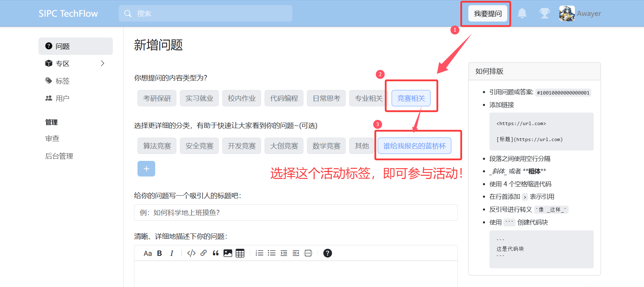Select the 数学竞赛 subcategory

tap(326, 146)
